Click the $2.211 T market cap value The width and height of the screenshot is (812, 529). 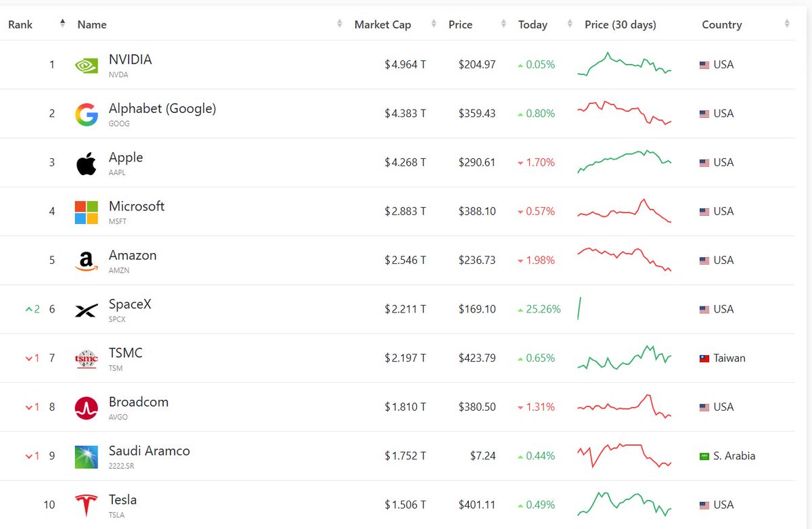click(x=405, y=309)
